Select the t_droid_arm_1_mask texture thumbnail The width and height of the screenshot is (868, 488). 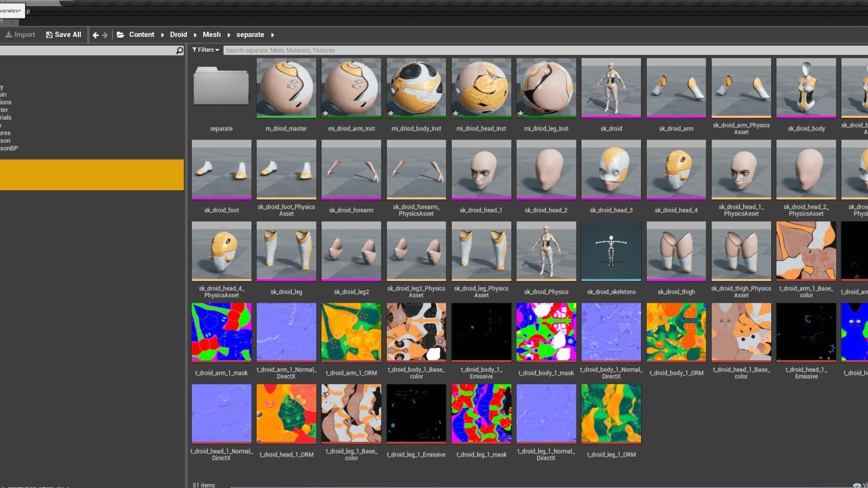click(x=221, y=333)
